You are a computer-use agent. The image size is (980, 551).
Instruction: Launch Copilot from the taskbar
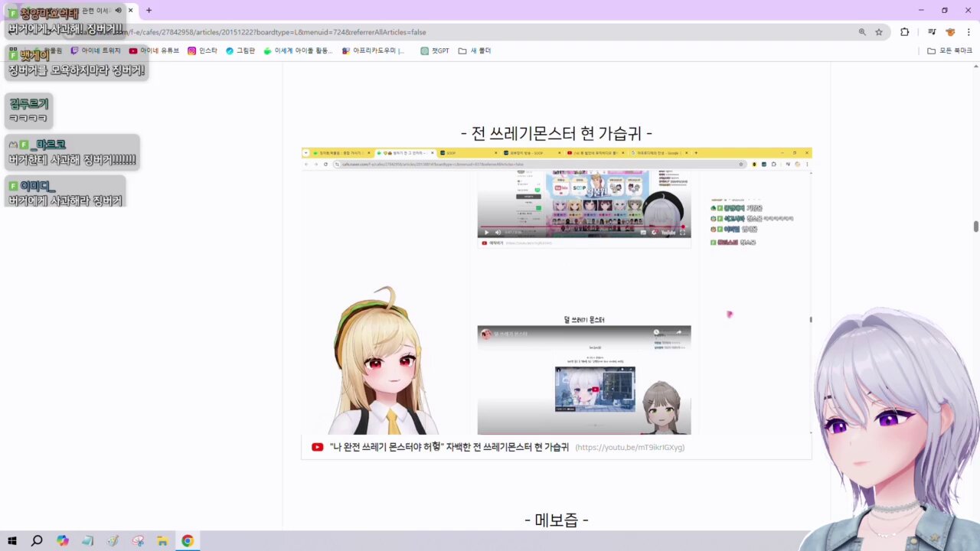(x=62, y=540)
